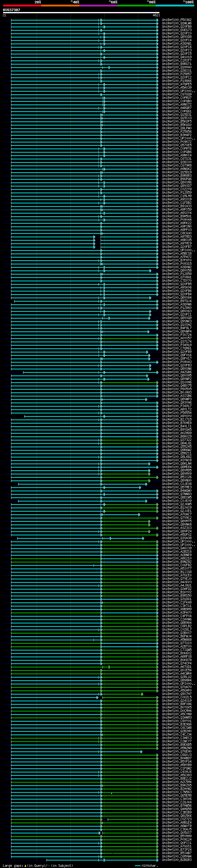The width and height of the screenshot is (197, 868).
Task: Select hit UniRef100_C6TGQ9
Action: tap(177, 94)
